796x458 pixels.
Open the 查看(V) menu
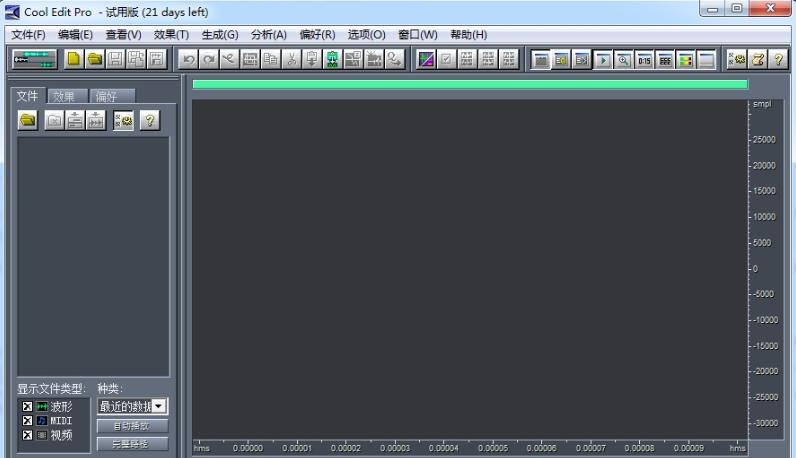pyautogui.click(x=123, y=35)
